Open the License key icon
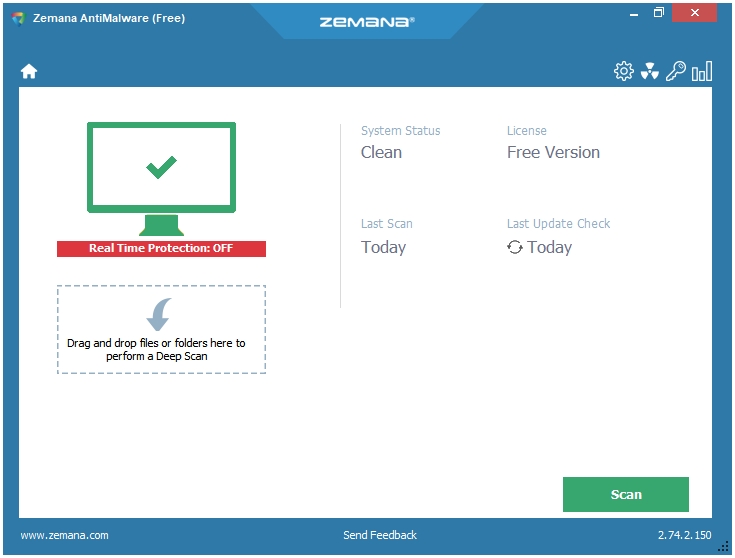The width and height of the screenshot is (735, 558). point(675,71)
